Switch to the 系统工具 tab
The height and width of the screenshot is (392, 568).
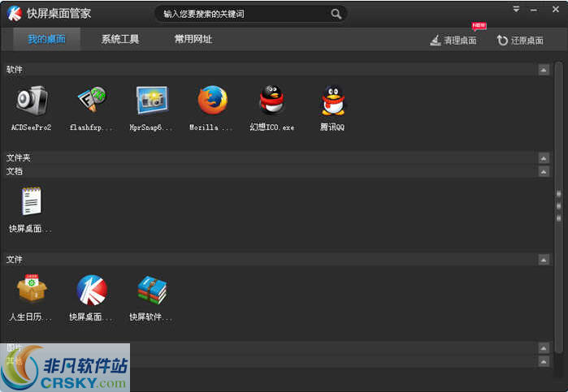point(120,39)
